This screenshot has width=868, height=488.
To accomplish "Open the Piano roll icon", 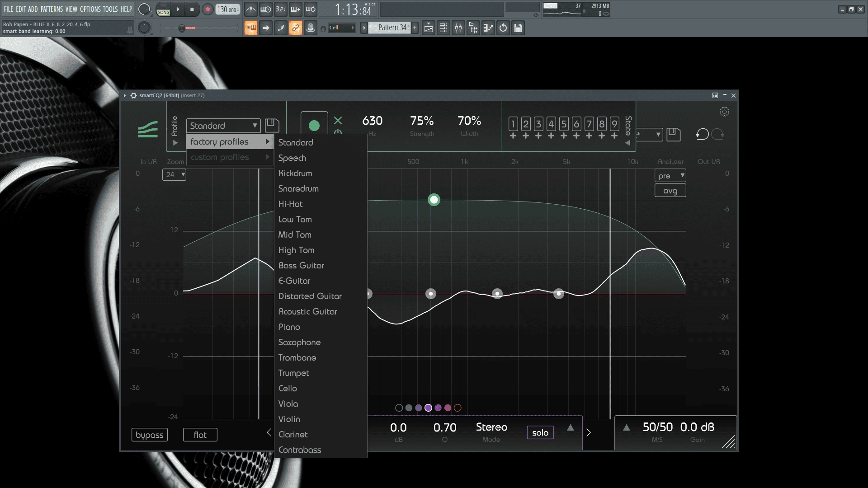I will coord(488,28).
